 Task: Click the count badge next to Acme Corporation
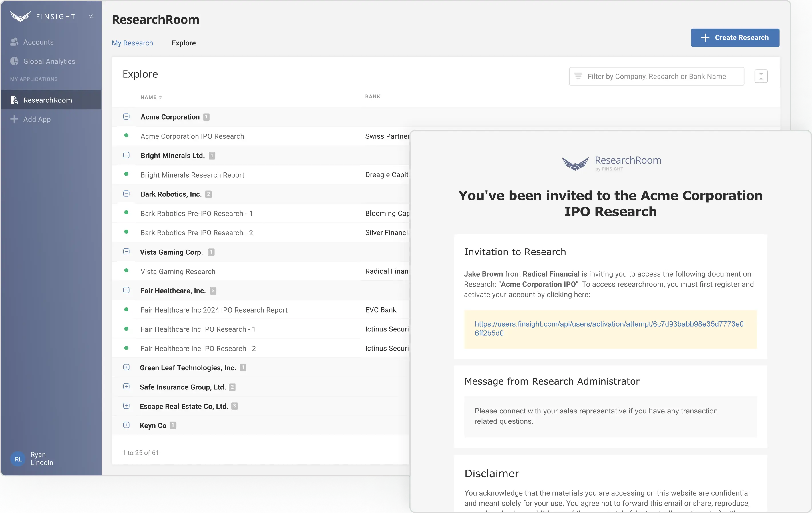click(206, 117)
